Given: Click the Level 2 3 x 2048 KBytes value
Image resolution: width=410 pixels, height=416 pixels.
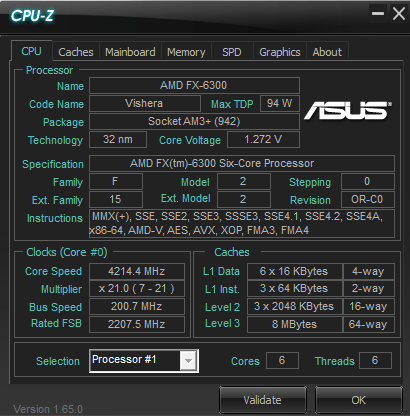Looking at the screenshot, I should tap(295, 306).
